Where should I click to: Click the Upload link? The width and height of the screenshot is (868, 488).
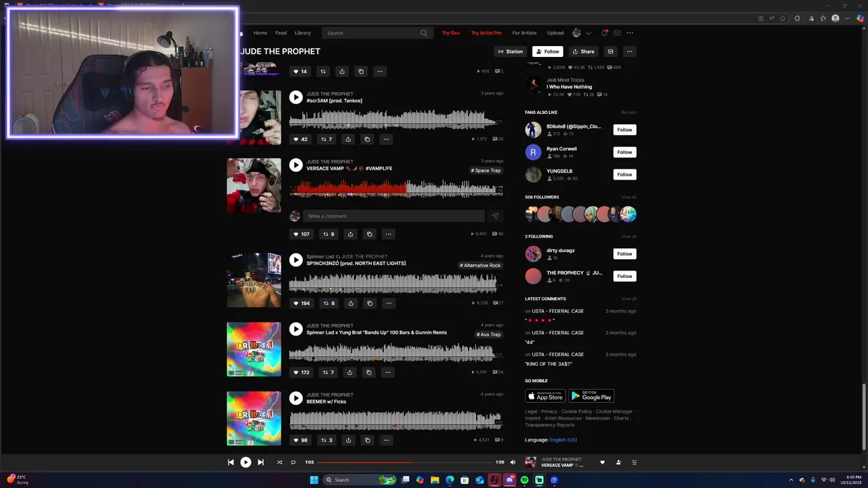555,33
